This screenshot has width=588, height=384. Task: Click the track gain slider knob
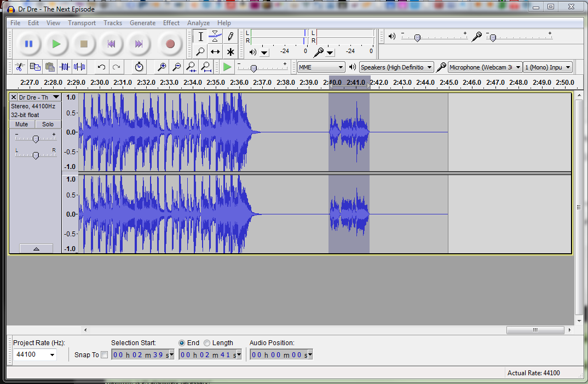coord(36,139)
